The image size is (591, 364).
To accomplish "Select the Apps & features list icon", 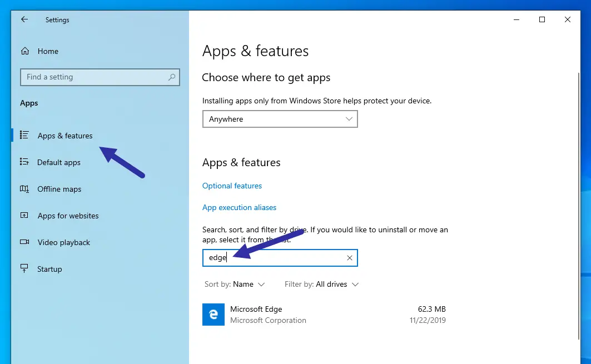I will pyautogui.click(x=25, y=135).
